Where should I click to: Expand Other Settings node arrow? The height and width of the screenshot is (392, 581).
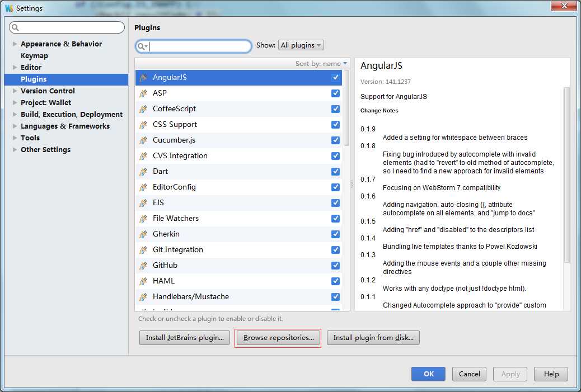pos(15,149)
